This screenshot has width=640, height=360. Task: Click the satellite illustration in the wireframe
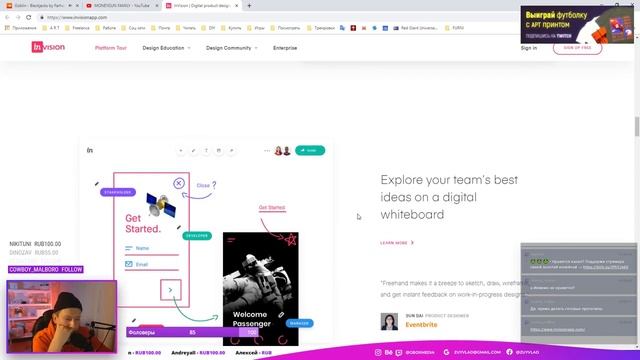point(161,205)
